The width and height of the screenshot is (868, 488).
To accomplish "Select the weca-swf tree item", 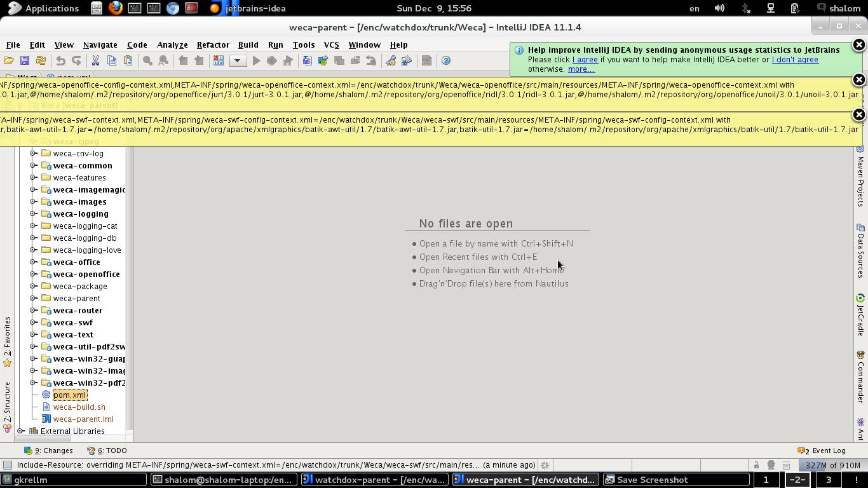I will click(73, 322).
